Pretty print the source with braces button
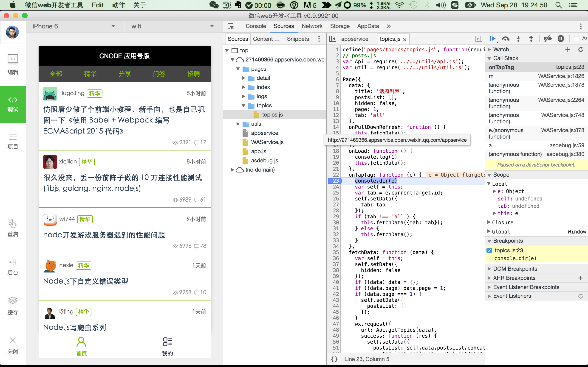This screenshot has height=367, width=588. click(334, 359)
